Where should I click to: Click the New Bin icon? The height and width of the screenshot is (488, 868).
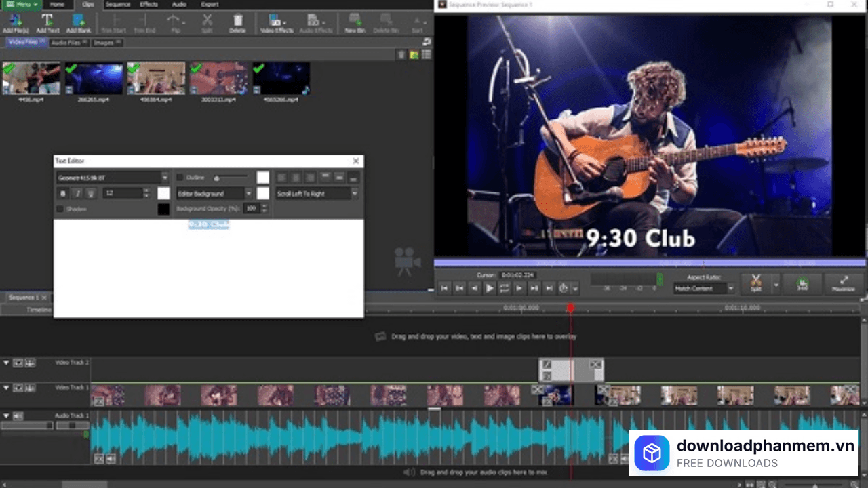tap(355, 23)
